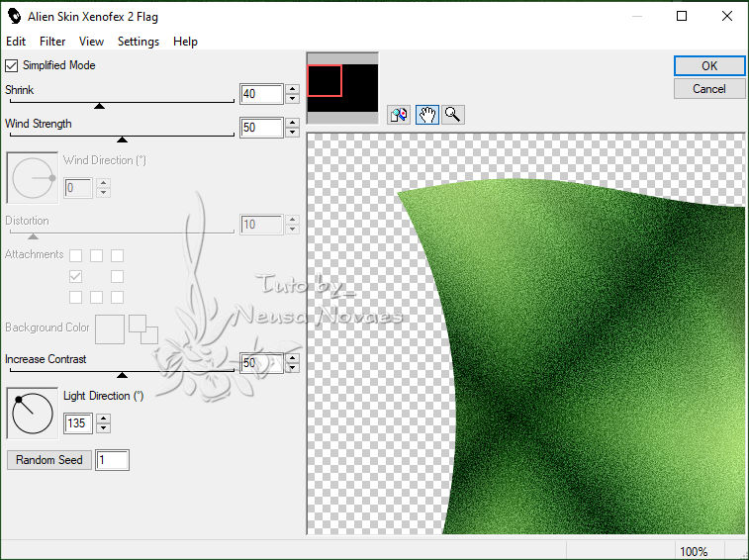Click the Wind Direction dial
Viewport: 749px width, 560px height.
coord(32,178)
